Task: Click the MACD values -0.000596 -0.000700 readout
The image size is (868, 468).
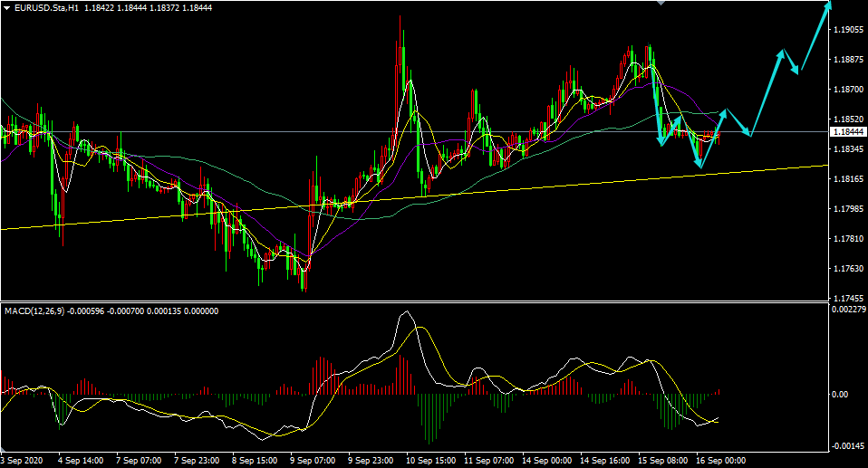Action: click(x=106, y=310)
